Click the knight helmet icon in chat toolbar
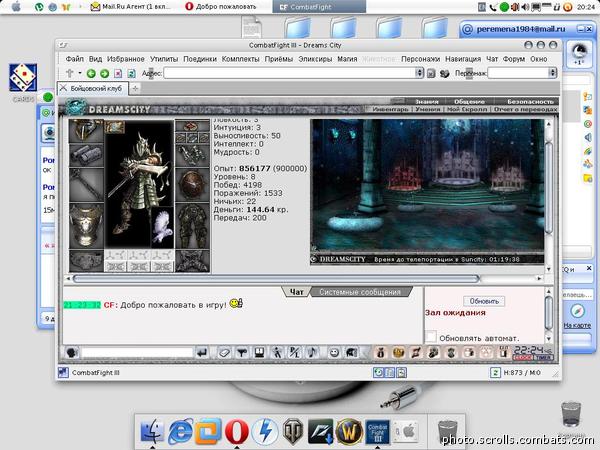Screen dimensions: 600x450 coord(351,352)
